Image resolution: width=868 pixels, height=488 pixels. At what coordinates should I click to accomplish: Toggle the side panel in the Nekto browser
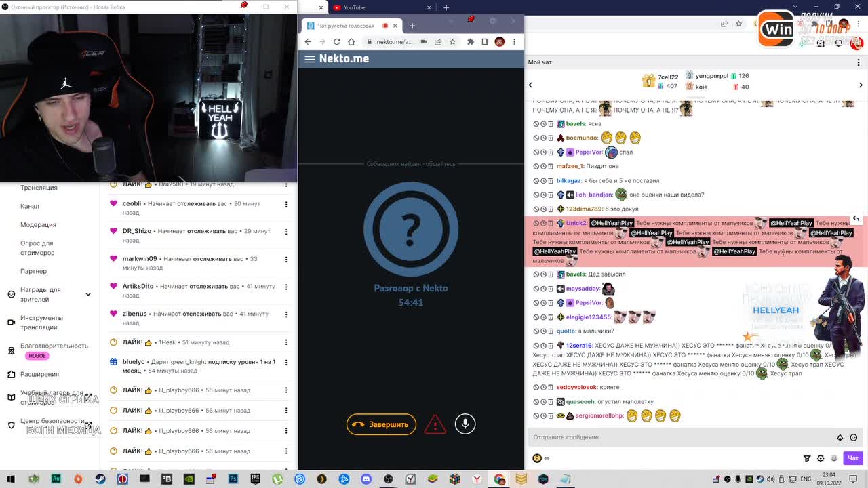pyautogui.click(x=485, y=41)
